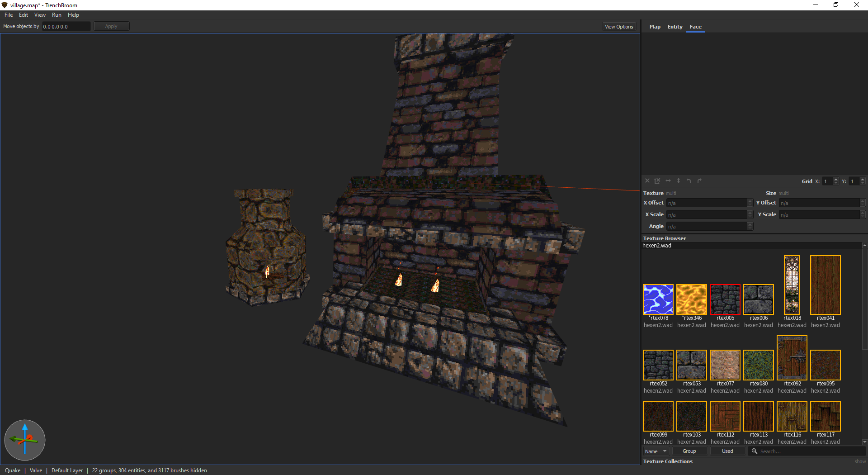Image resolution: width=868 pixels, height=475 pixels.
Task: Click the TrenchBroom app icon in title bar
Action: point(5,5)
